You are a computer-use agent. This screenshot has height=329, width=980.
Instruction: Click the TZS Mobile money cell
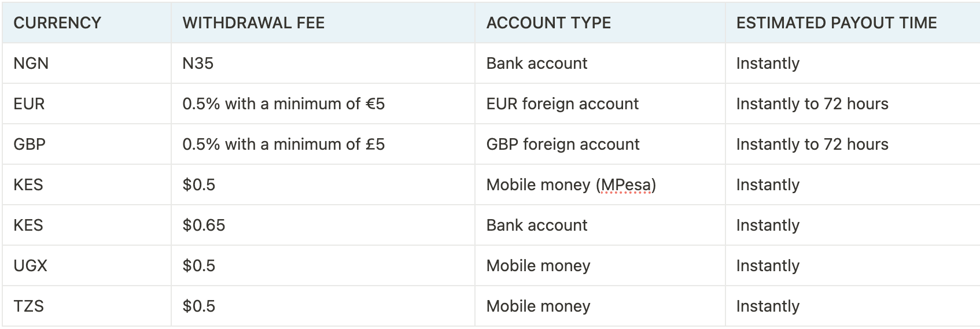(x=600, y=306)
